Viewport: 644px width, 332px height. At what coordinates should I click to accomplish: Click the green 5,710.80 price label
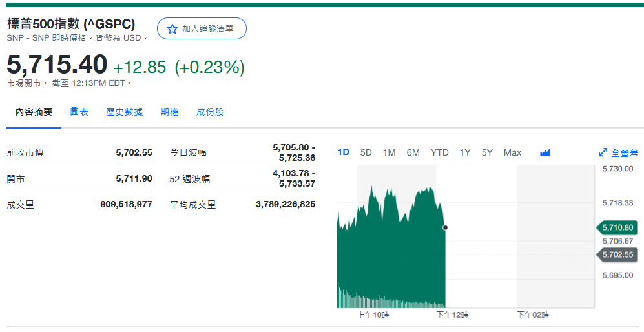pyautogui.click(x=618, y=227)
